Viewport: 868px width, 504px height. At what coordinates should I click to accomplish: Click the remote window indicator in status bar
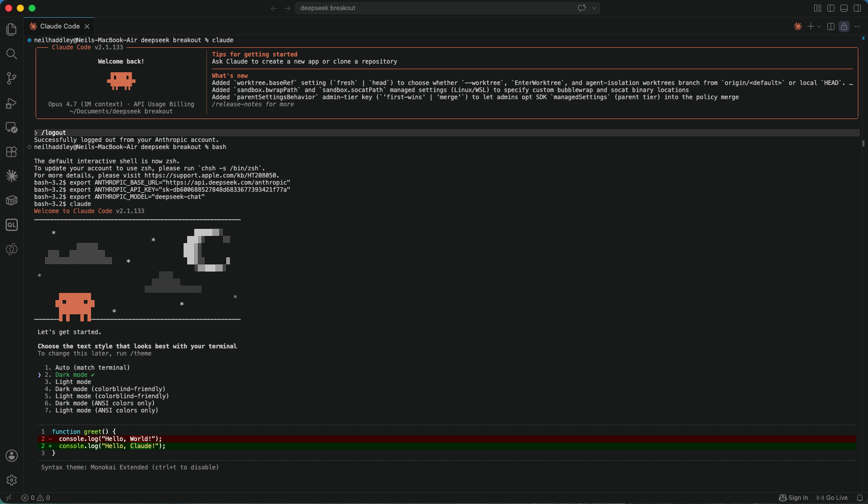pos(8,498)
